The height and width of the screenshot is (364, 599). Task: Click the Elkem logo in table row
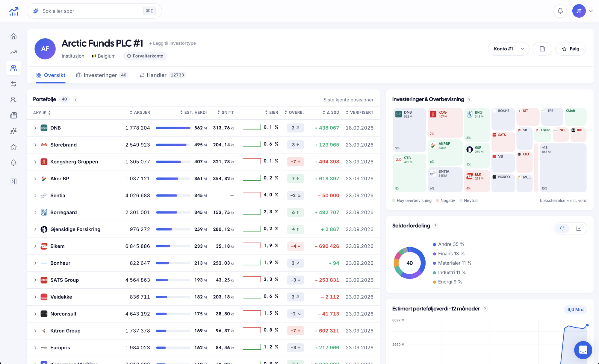44,246
